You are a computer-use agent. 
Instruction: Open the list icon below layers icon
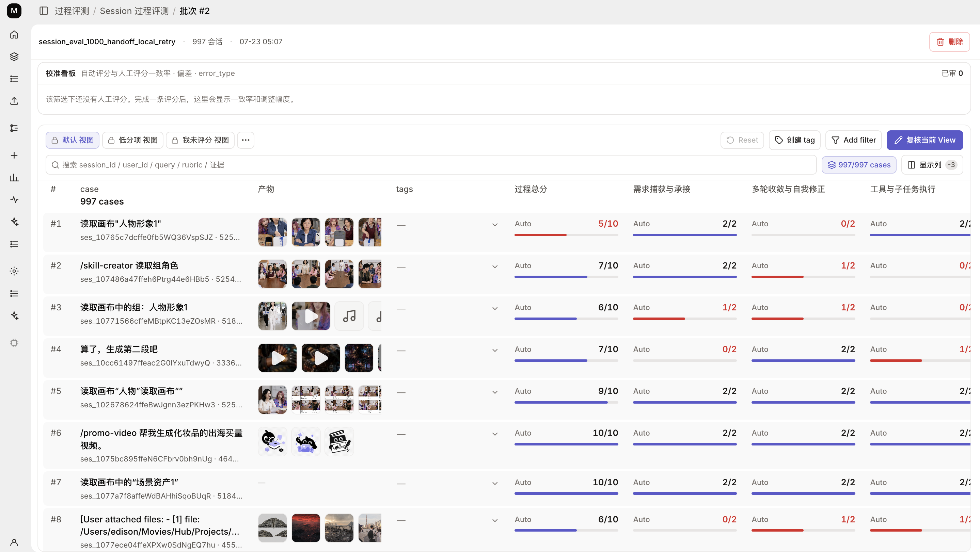[14, 79]
